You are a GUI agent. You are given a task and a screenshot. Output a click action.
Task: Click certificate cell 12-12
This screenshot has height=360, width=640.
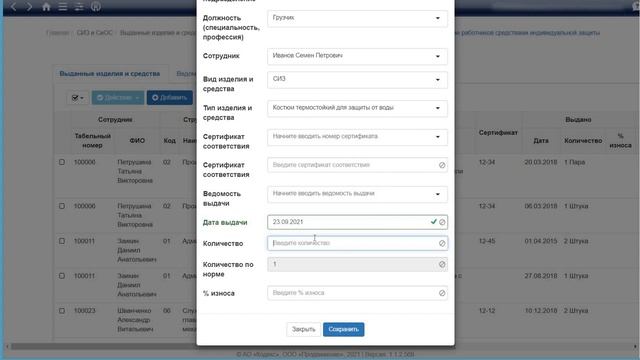tap(487, 311)
